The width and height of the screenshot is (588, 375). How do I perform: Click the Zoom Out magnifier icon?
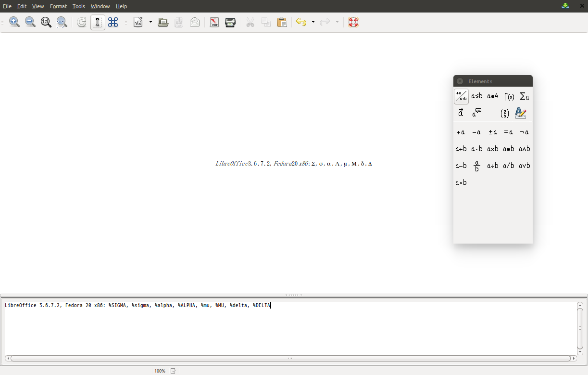click(x=30, y=22)
